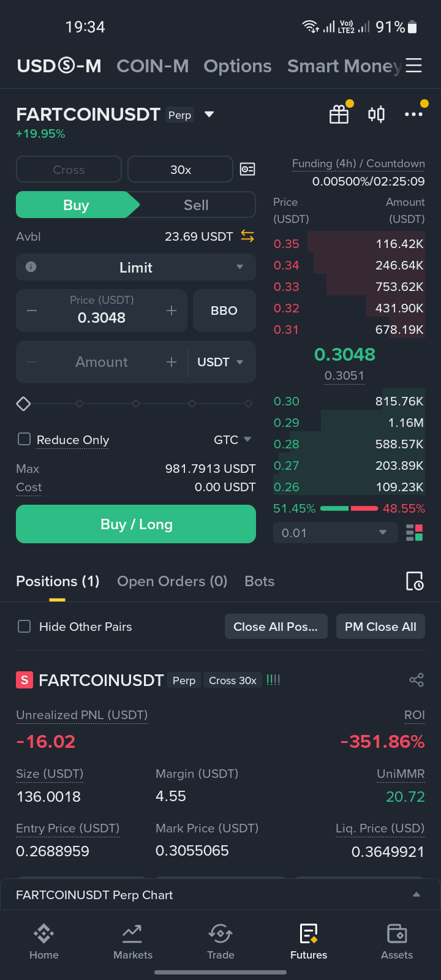The image size is (441, 980).
Task: Go to Assets in bottom navigation
Action: pyautogui.click(x=397, y=941)
